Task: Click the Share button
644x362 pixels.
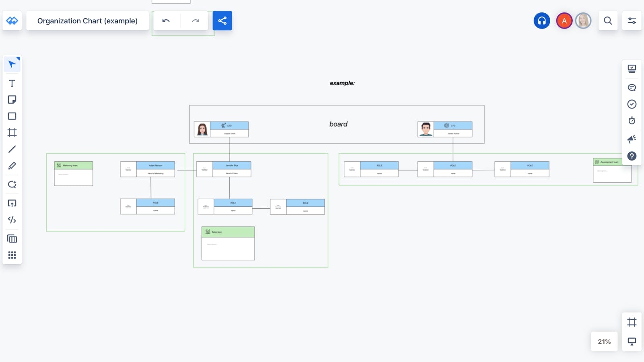Action: coord(223,21)
